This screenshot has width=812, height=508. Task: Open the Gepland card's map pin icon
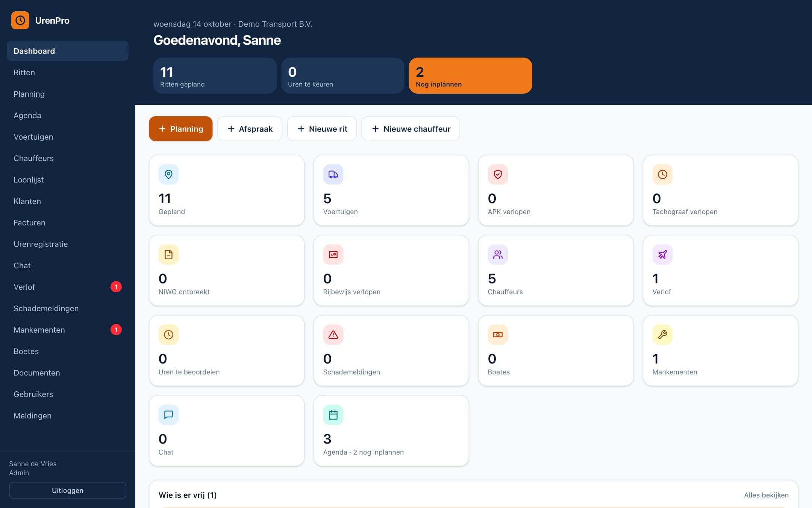(x=168, y=174)
